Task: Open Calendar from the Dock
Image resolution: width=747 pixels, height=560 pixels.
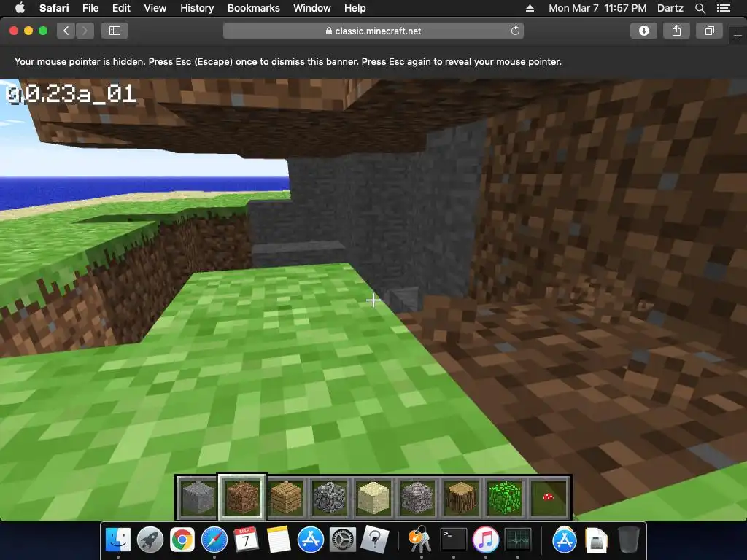Action: (x=247, y=540)
